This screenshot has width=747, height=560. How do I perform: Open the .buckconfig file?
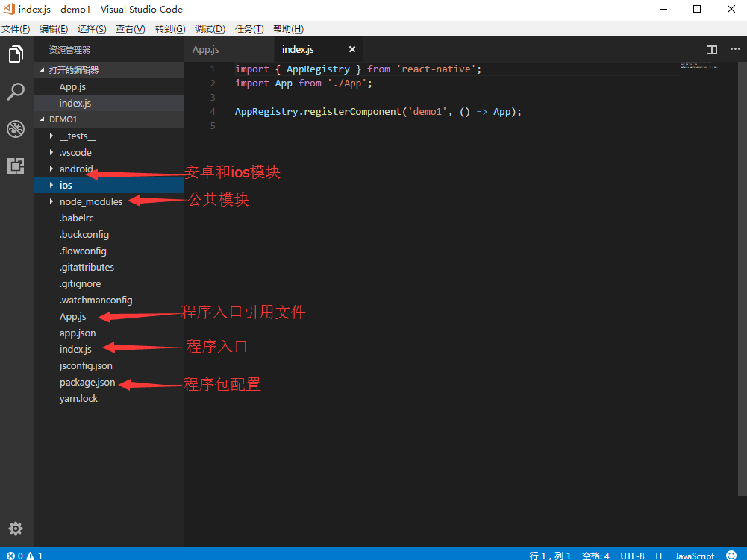[109, 234]
